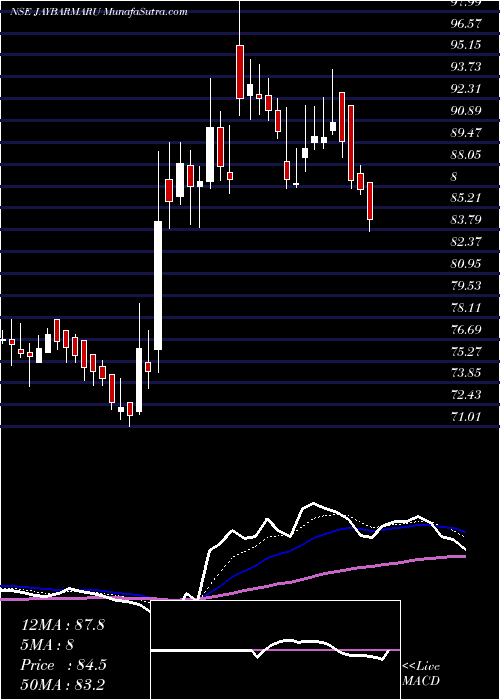
Task: Click the last red candle near 83.79
Action: tap(370, 201)
